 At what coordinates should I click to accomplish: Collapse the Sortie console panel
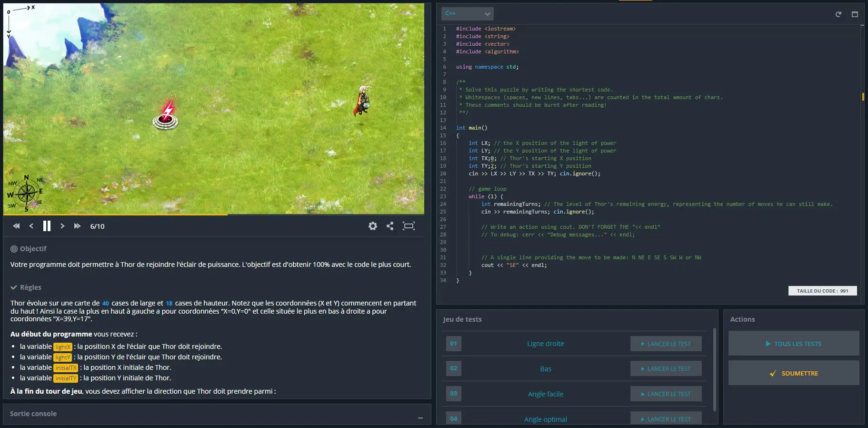pyautogui.click(x=420, y=418)
